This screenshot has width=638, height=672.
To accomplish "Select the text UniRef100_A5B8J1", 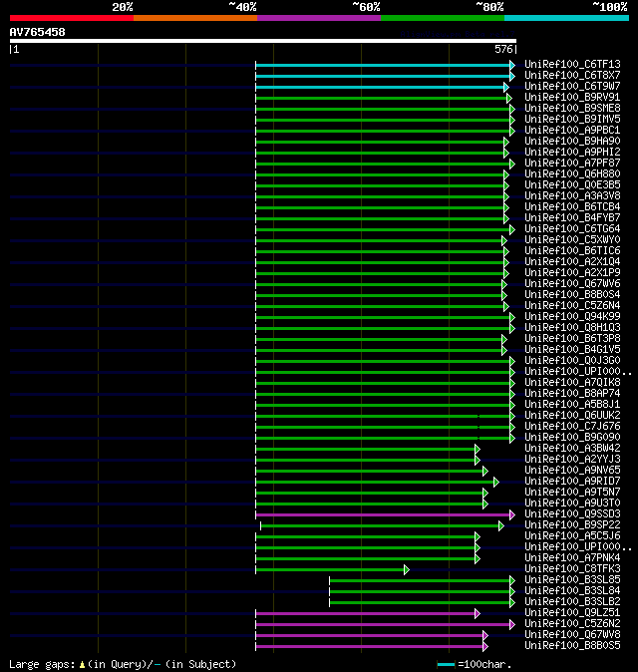I will [x=572, y=404].
